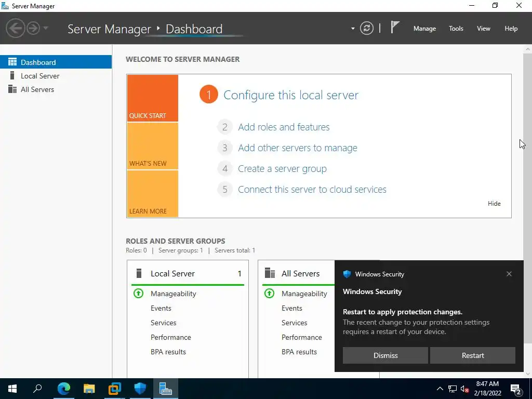Screen dimensions: 532x399
Task: Click the scrollbar down arrow
Action: tap(528, 374)
